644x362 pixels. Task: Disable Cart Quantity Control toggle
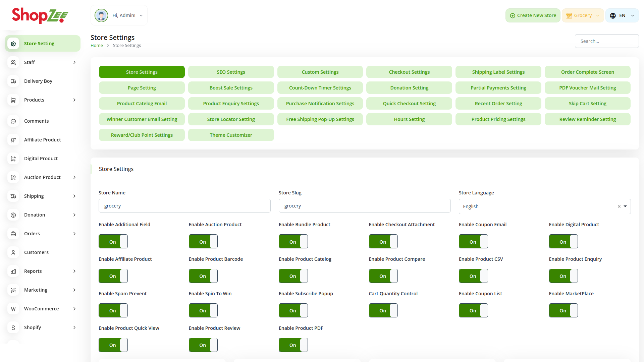tap(383, 310)
